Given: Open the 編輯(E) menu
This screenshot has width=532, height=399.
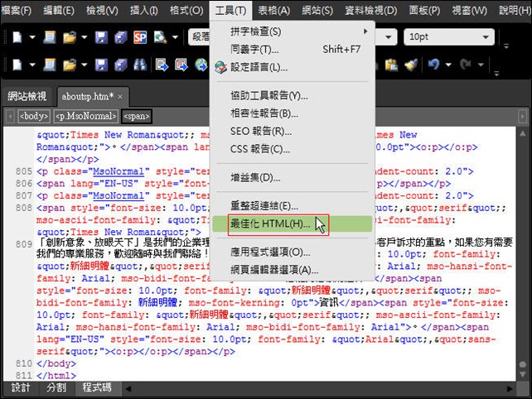Looking at the screenshot, I should 59,11.
